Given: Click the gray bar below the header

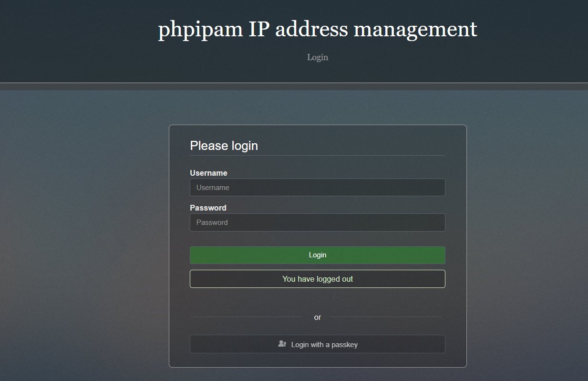Looking at the screenshot, I should (x=294, y=86).
